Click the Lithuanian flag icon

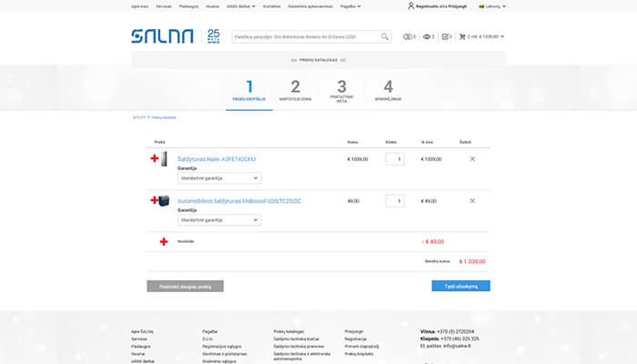click(481, 6)
